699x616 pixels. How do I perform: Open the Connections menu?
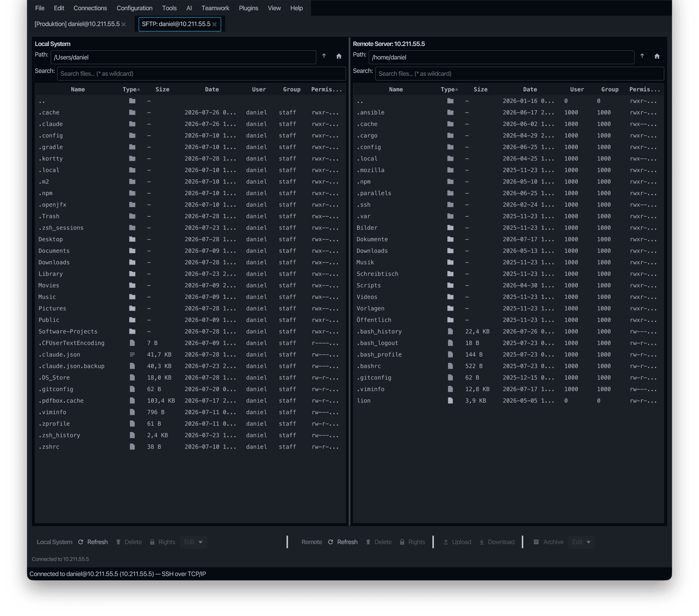coord(90,8)
